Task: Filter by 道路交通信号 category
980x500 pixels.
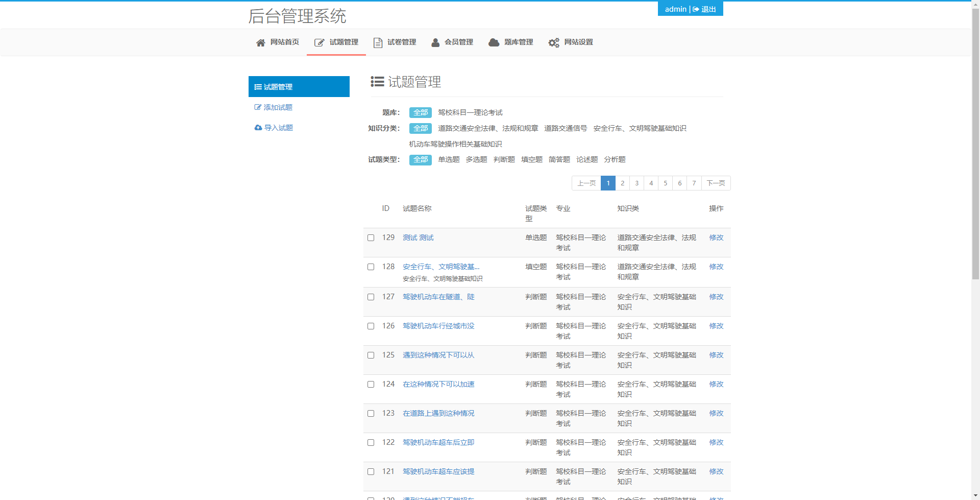Action: tap(566, 128)
